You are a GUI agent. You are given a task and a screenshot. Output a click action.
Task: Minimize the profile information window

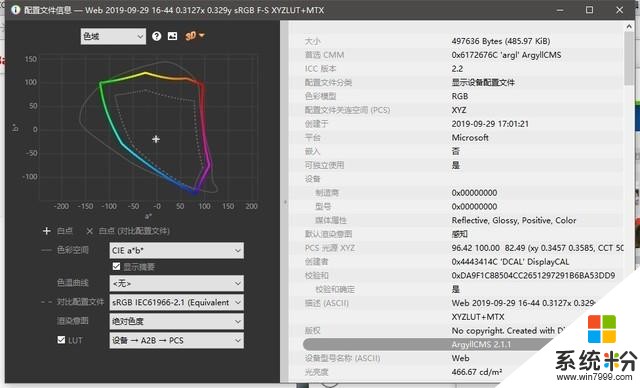tap(560, 10)
